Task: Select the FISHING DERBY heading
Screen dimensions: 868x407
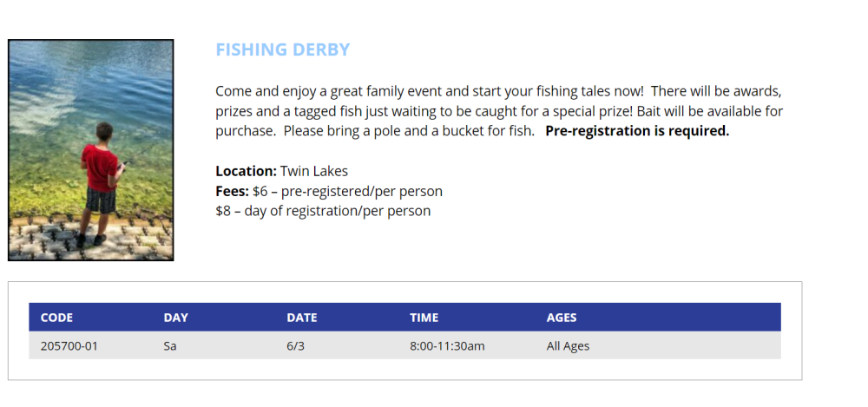Action: click(282, 49)
